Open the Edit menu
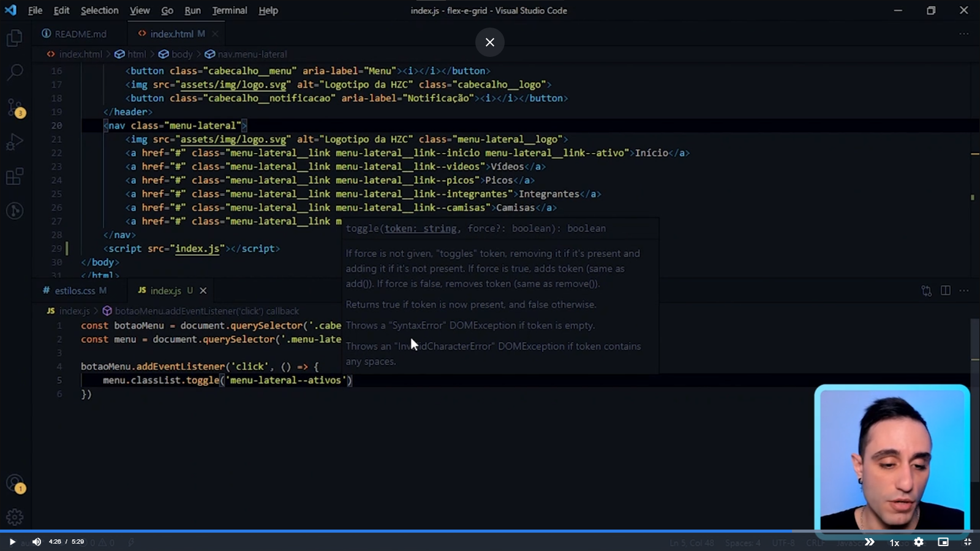 [61, 10]
